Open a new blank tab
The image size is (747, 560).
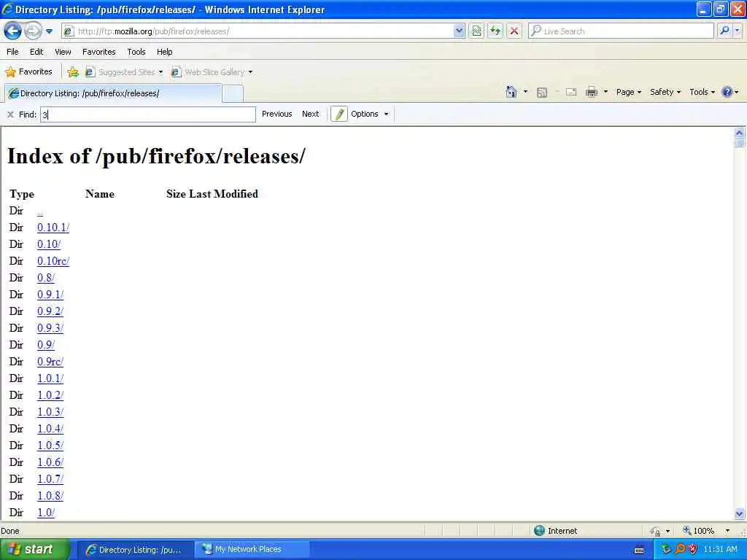(233, 93)
